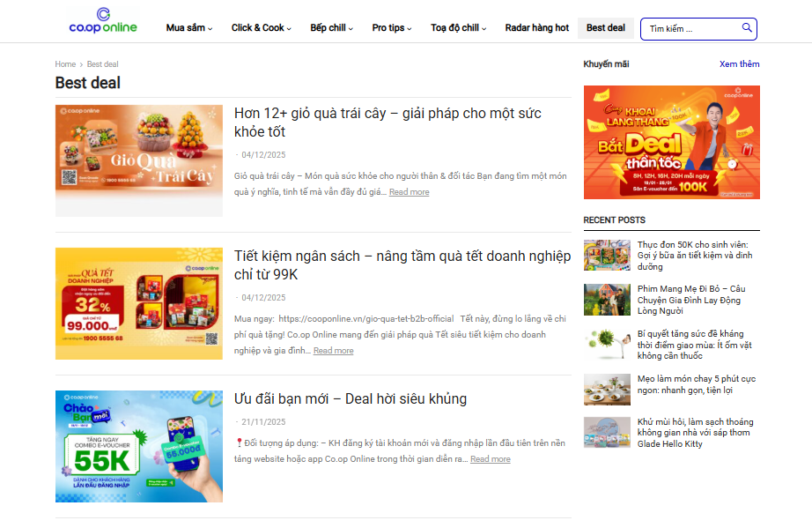Open the Bếp chill dropdown
The height and width of the screenshot is (528, 812).
pos(329,27)
